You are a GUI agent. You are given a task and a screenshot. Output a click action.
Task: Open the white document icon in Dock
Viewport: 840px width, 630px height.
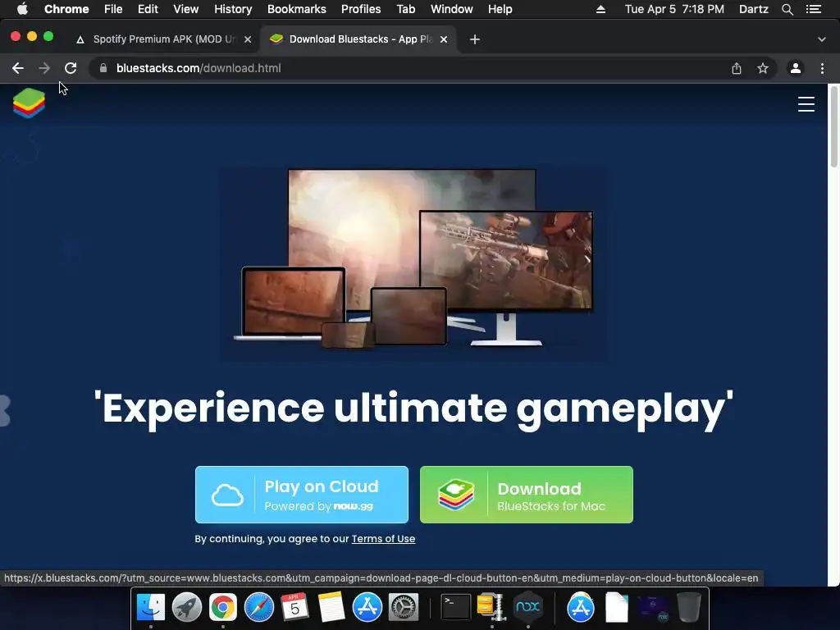point(617,607)
